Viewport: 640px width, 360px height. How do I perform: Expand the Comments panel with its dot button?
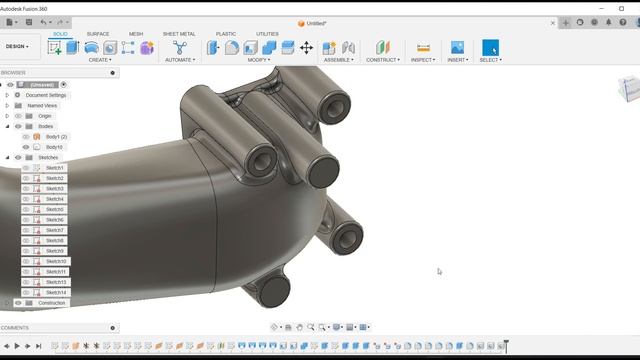[113, 328]
